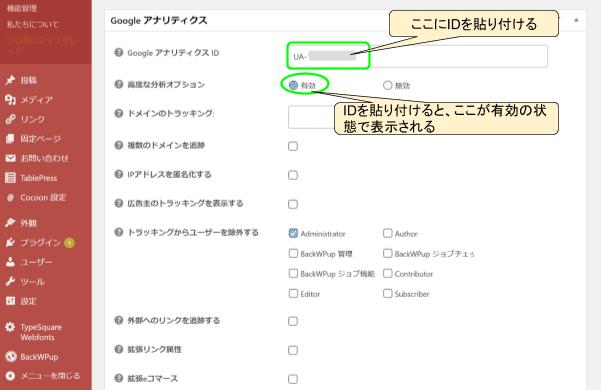The image size is (601, 390).
Task: Check the Author role checkbox
Action: 388,233
